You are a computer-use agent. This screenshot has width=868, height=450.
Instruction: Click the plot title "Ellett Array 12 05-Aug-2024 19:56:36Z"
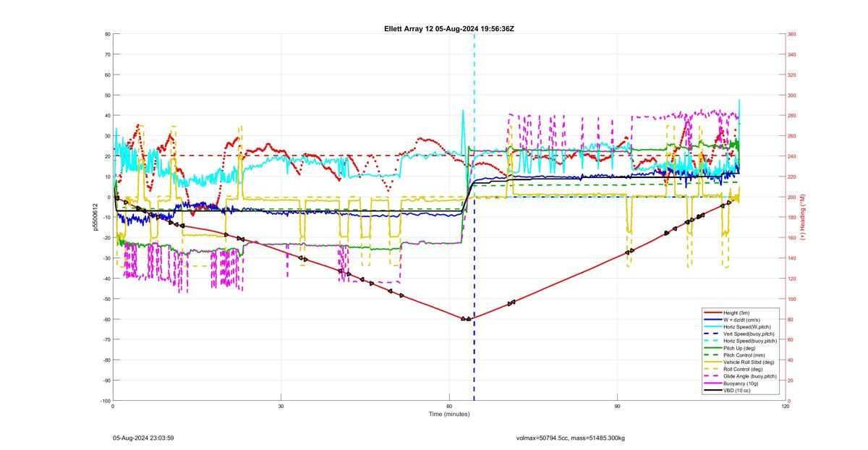(x=449, y=28)
